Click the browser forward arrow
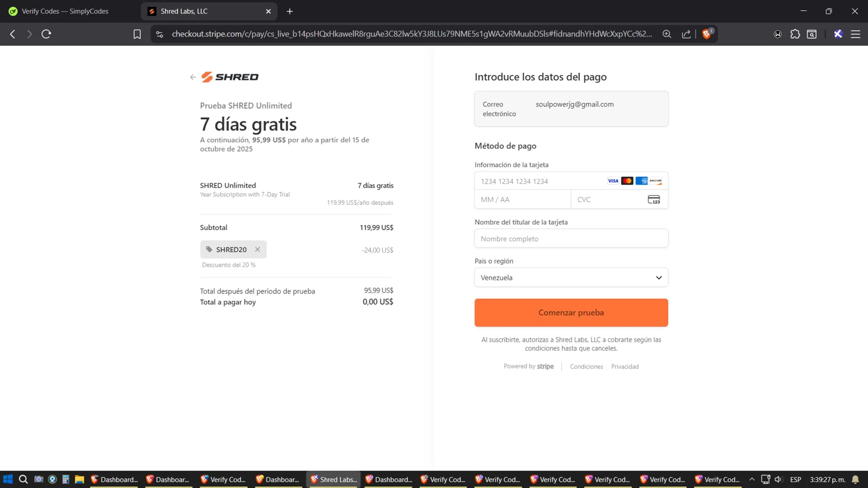 point(29,34)
